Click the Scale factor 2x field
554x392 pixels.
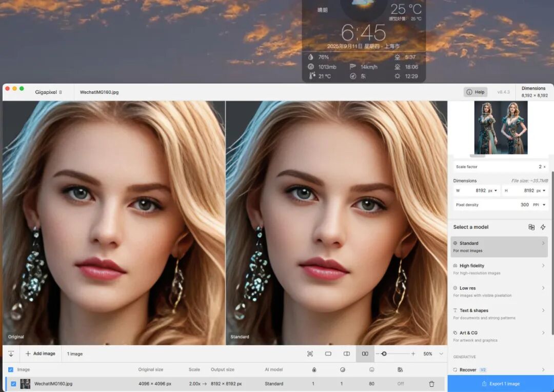[500, 167]
